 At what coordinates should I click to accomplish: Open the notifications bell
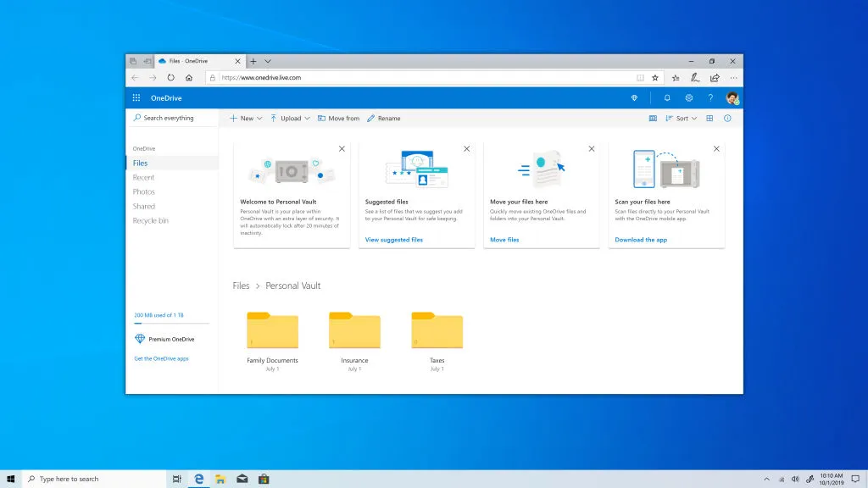coord(667,98)
